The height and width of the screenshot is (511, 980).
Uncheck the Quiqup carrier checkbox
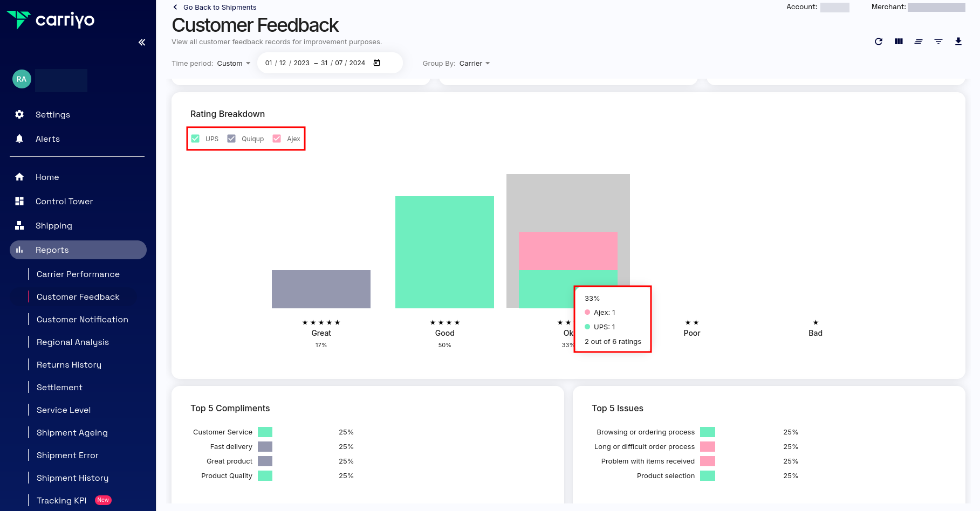pos(231,139)
